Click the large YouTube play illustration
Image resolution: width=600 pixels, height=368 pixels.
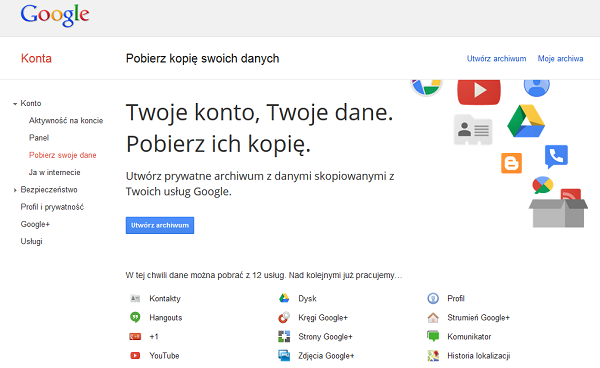[479, 92]
